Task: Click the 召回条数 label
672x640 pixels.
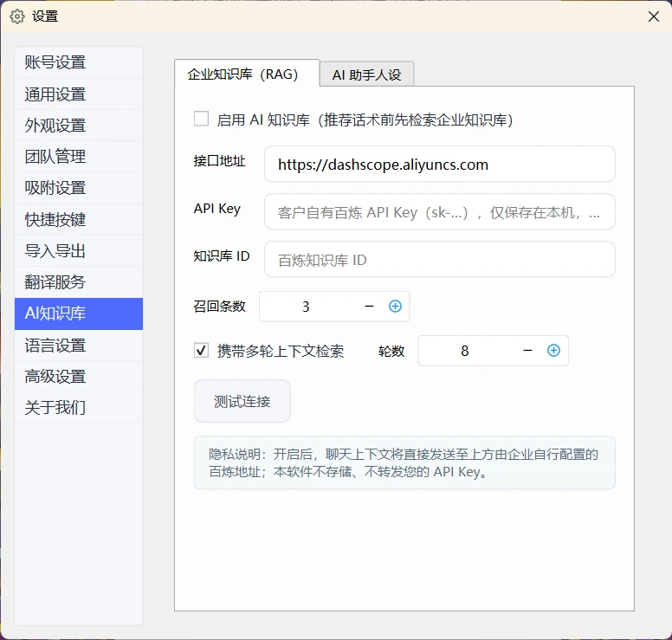Action: [x=219, y=307]
